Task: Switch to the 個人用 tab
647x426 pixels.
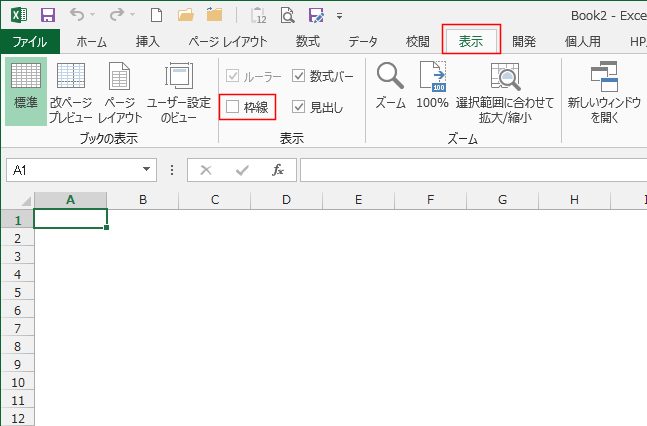Action: click(x=583, y=41)
